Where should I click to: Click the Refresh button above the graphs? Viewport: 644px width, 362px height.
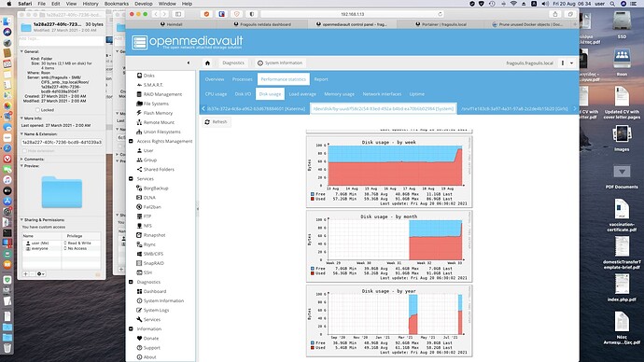click(x=216, y=122)
